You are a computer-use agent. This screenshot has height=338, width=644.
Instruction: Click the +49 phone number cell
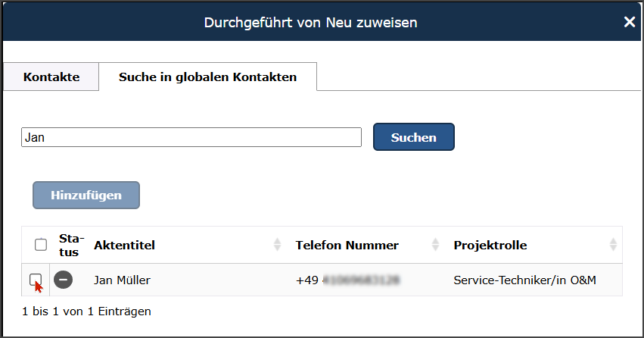347,280
